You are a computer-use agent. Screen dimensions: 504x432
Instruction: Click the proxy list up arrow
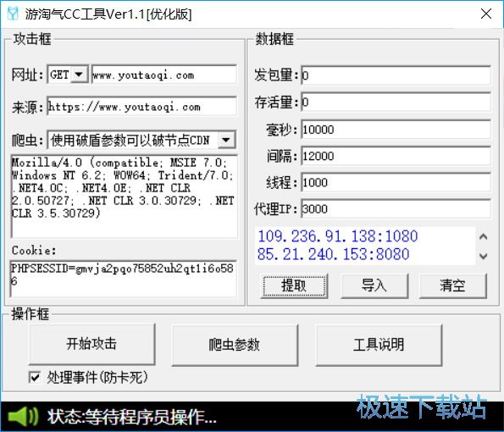coord(483,237)
